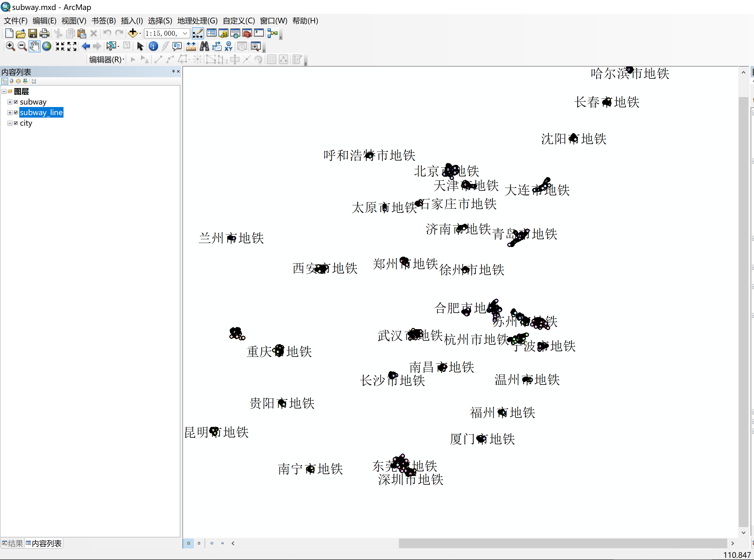Viewport: 754px width, 560px height.
Task: Select the Zoom In tool
Action: click(x=10, y=46)
